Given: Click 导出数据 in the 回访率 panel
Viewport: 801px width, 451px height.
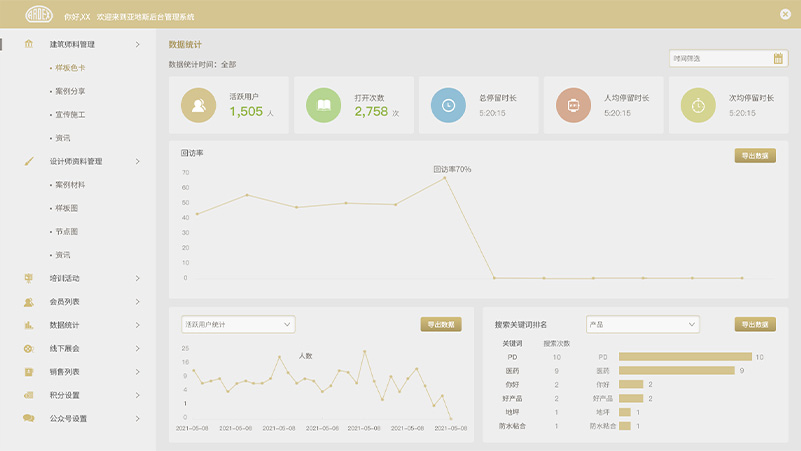Looking at the screenshot, I should tap(755, 156).
